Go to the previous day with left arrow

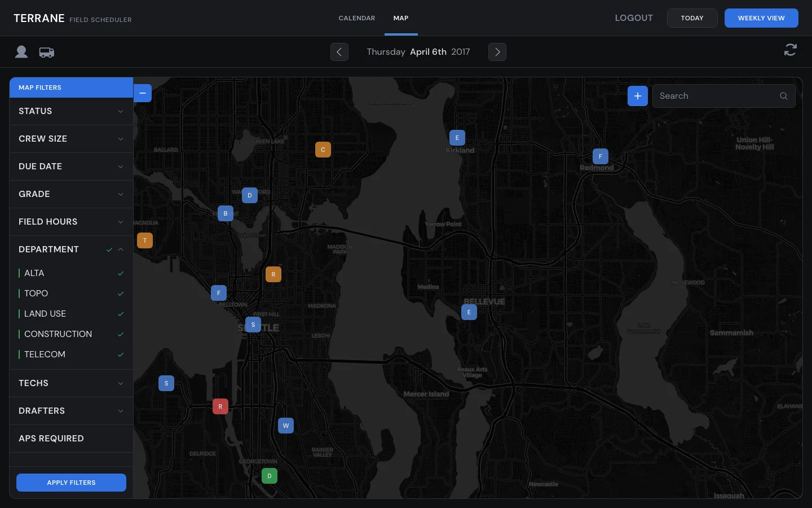tap(339, 52)
